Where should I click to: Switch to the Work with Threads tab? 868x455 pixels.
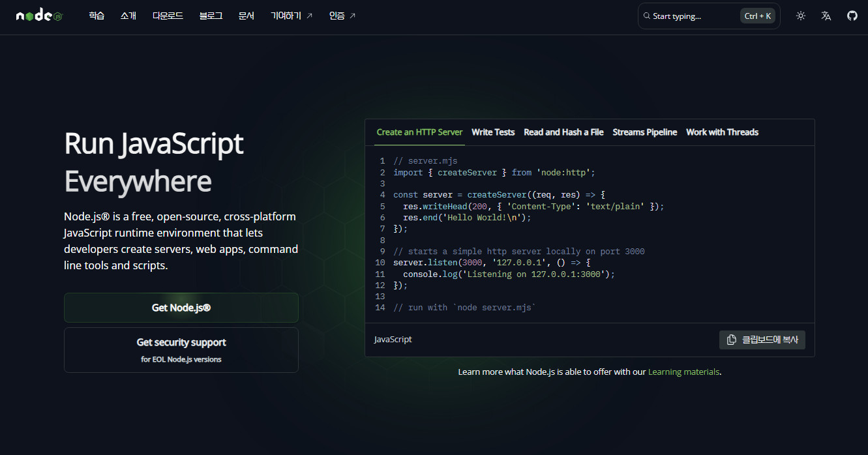point(722,132)
